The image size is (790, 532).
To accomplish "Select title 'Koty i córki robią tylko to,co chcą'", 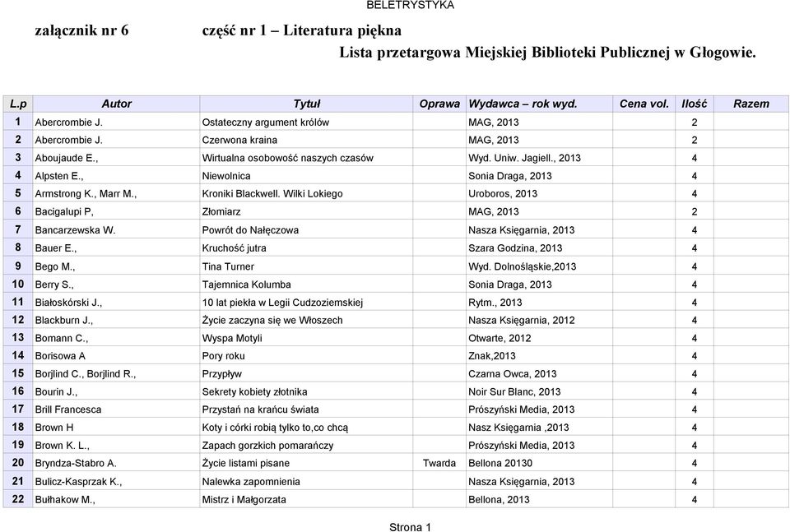I will [275, 428].
